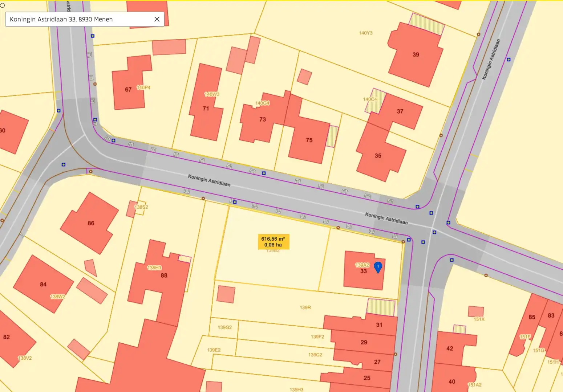Select building number 67
Viewport: 563px width, 392px height.
128,90
